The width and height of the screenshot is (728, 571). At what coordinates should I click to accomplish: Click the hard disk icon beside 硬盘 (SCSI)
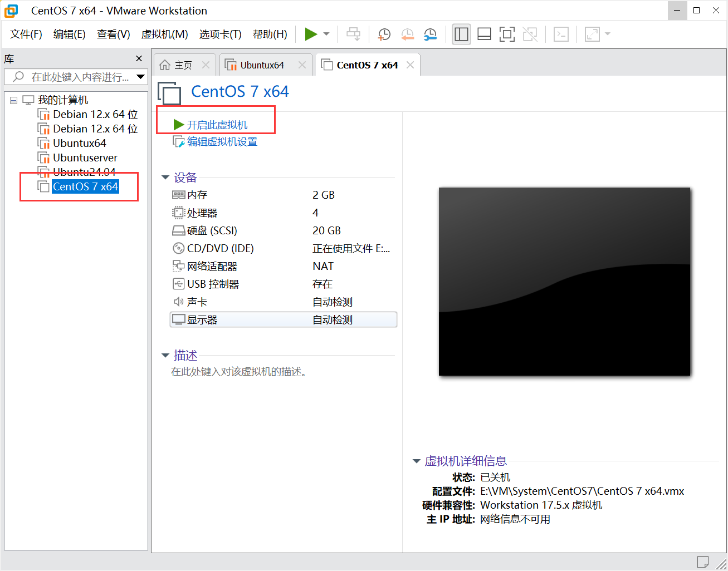[178, 230]
